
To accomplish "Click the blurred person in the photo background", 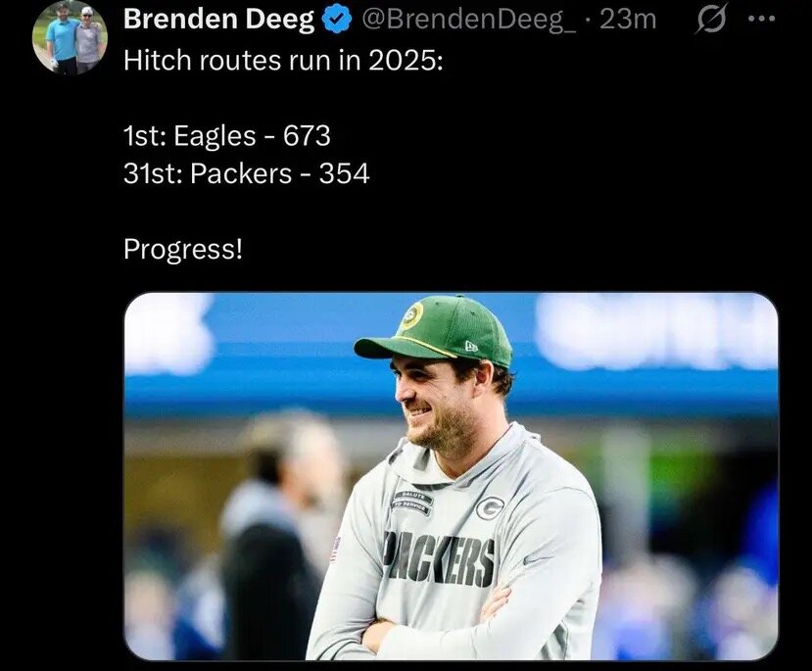I will (x=264, y=549).
